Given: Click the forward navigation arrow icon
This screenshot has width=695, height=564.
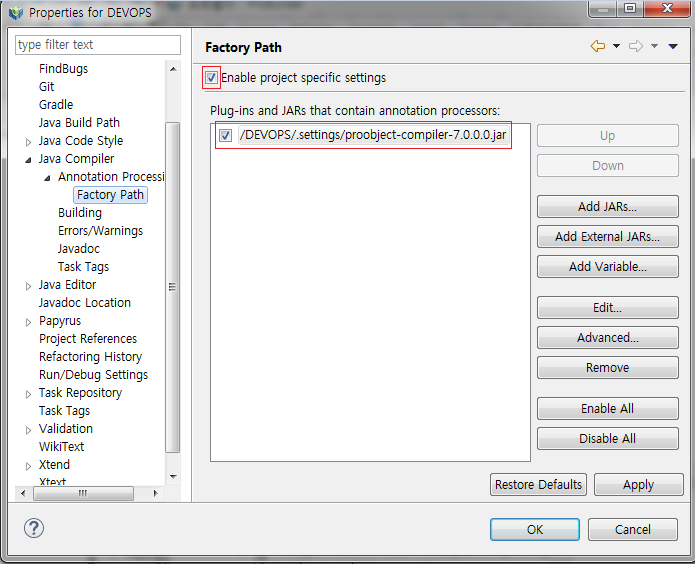Looking at the screenshot, I should pyautogui.click(x=636, y=46).
